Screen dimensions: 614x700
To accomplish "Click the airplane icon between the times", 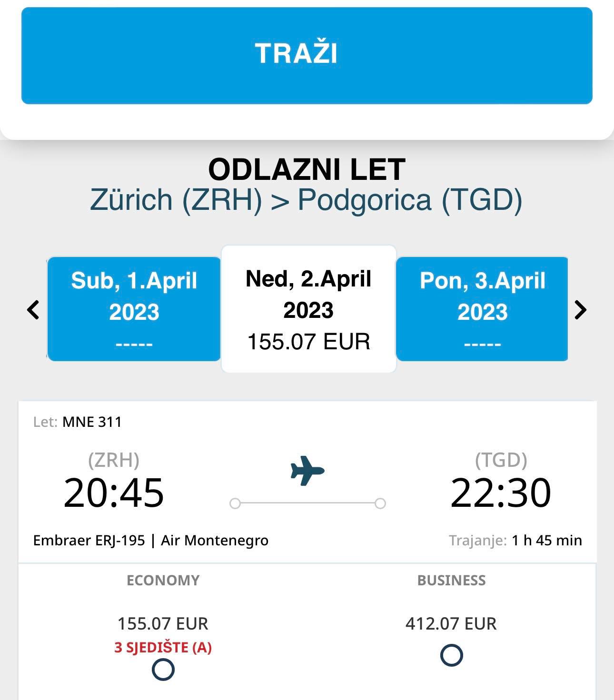I will (307, 471).
